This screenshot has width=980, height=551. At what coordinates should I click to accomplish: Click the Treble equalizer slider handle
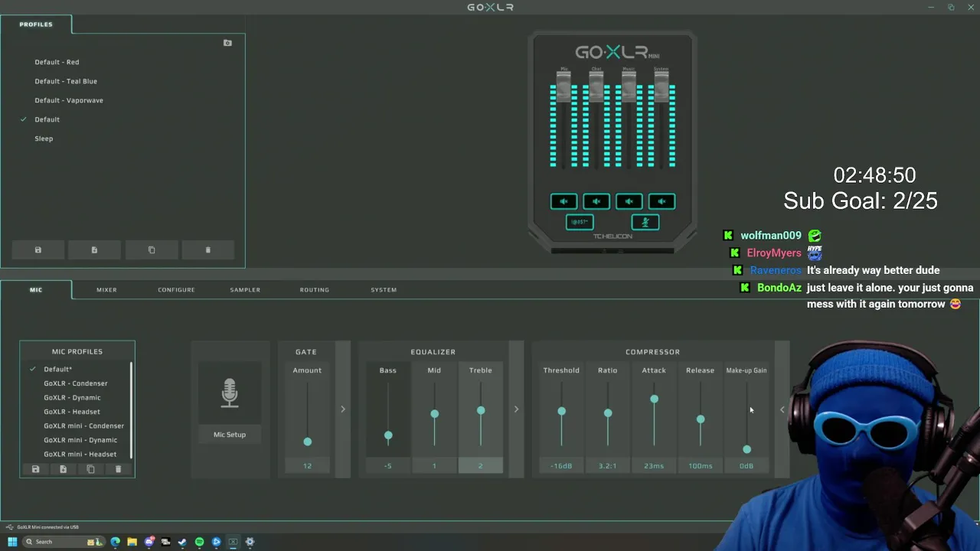[x=481, y=411]
